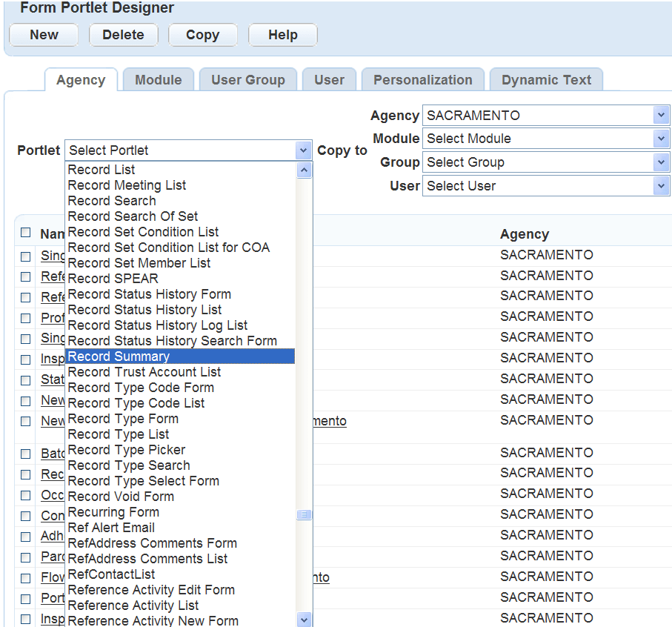The image size is (672, 627).
Task: Open Help for Form Portlet Designer
Action: (282, 35)
